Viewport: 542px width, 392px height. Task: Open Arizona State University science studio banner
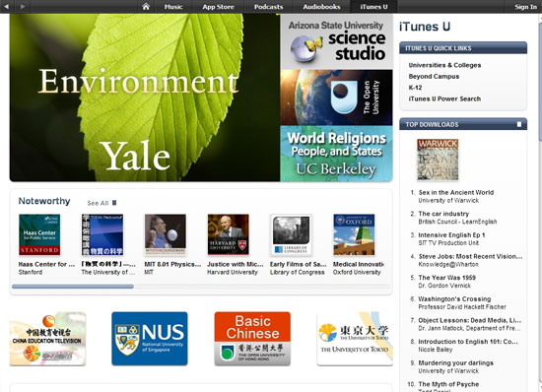click(x=336, y=41)
